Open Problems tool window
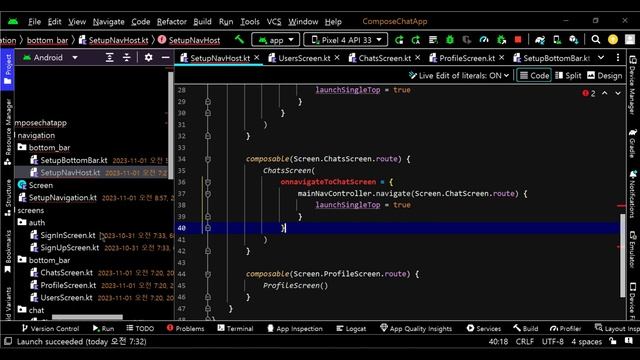Image resolution: width=640 pixels, height=360 pixels. pyautogui.click(x=185, y=328)
